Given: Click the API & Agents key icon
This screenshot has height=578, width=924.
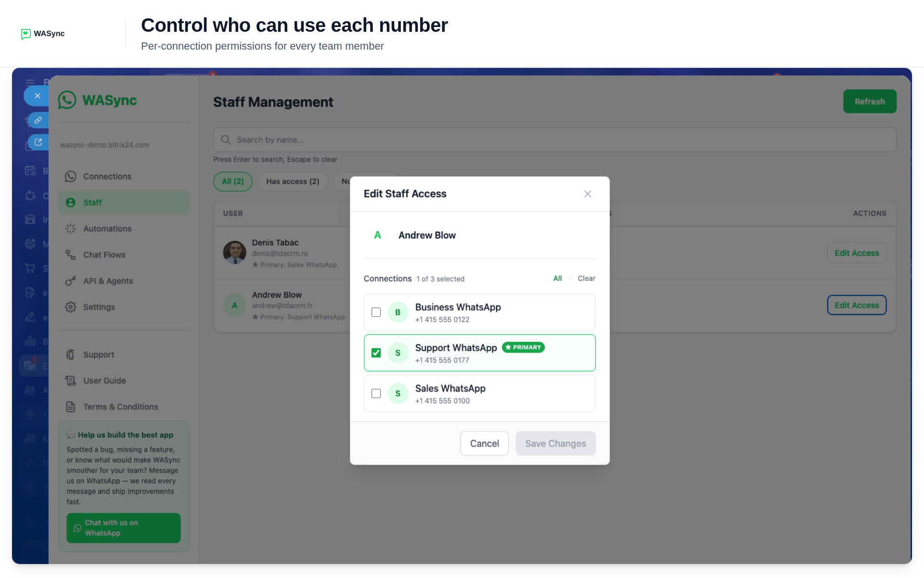Looking at the screenshot, I should click(x=71, y=281).
